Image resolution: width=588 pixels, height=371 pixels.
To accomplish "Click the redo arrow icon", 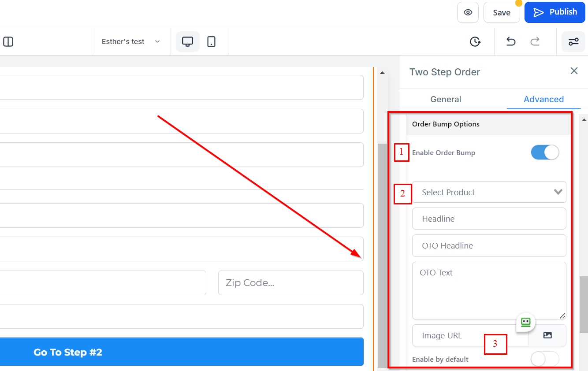I will click(535, 42).
